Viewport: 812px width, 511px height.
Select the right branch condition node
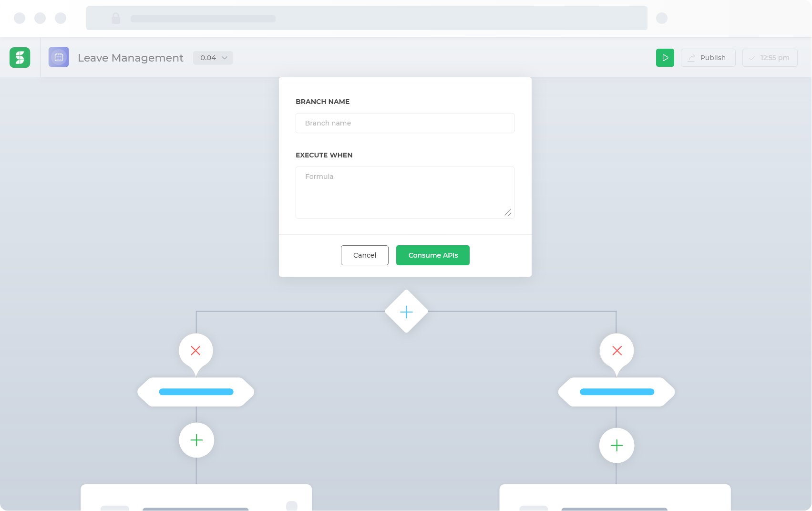tap(617, 392)
